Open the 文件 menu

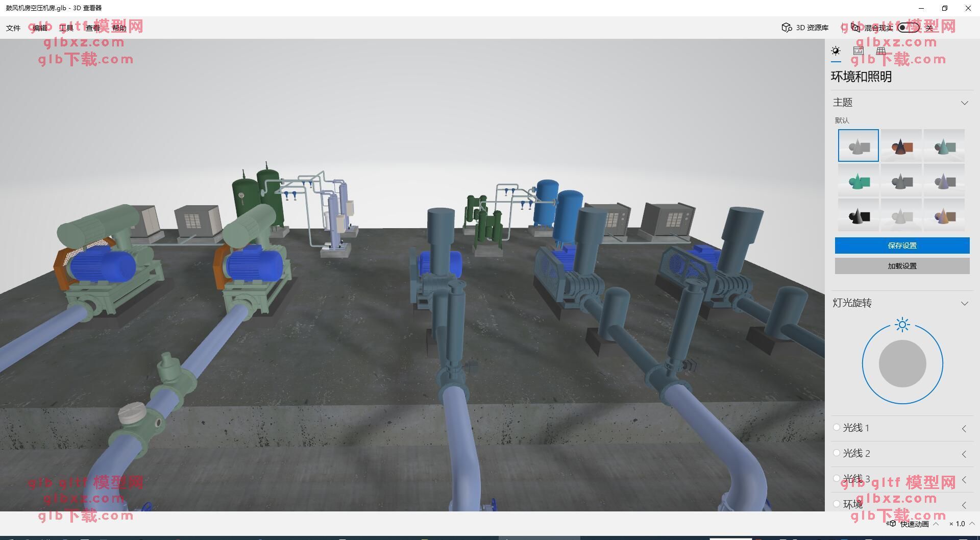point(13,28)
